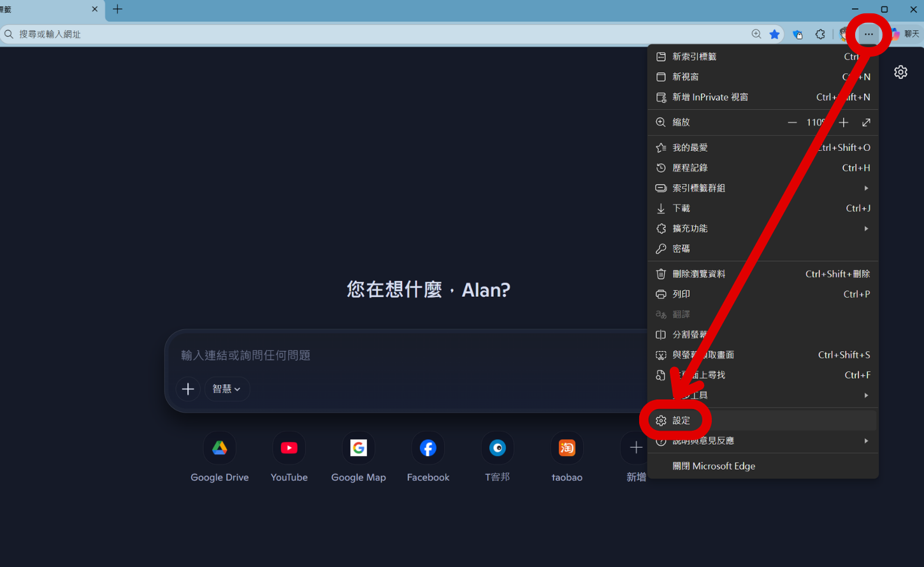
Task: Expand the 擴充功能 submenu arrow
Action: [865, 228]
